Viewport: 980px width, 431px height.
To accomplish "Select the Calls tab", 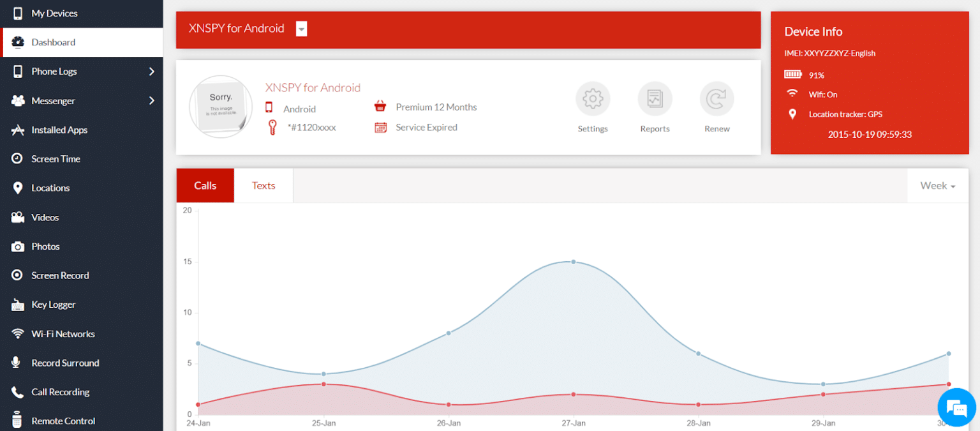I will click(x=205, y=186).
